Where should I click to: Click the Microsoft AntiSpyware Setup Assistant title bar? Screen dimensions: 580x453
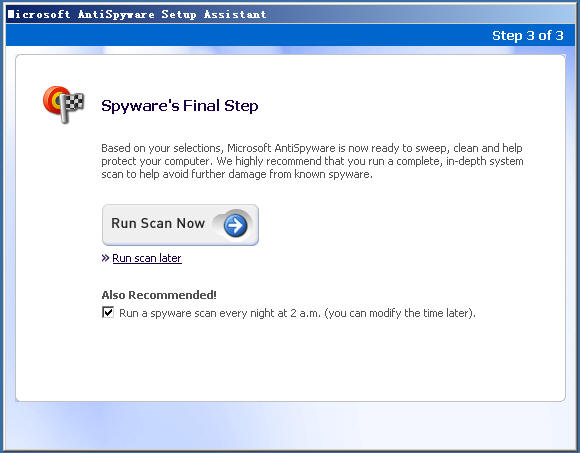point(290,14)
